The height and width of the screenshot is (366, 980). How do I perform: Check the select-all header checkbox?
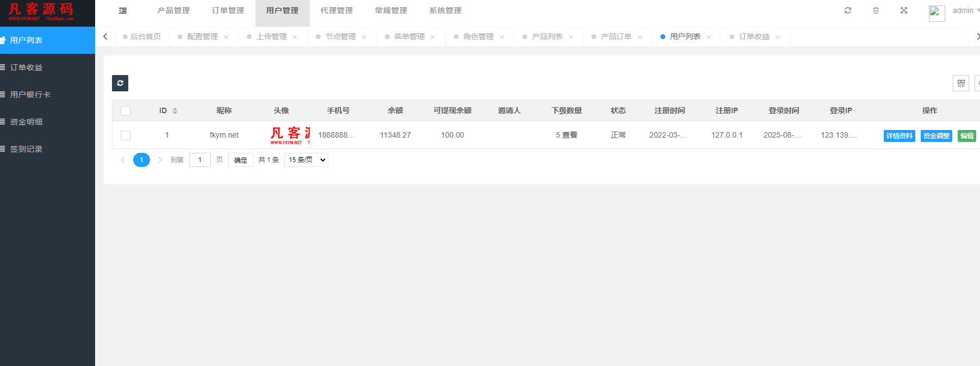126,111
